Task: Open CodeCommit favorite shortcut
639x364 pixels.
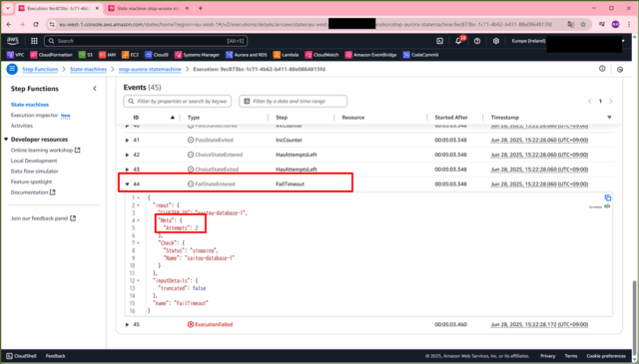Action: (x=421, y=55)
